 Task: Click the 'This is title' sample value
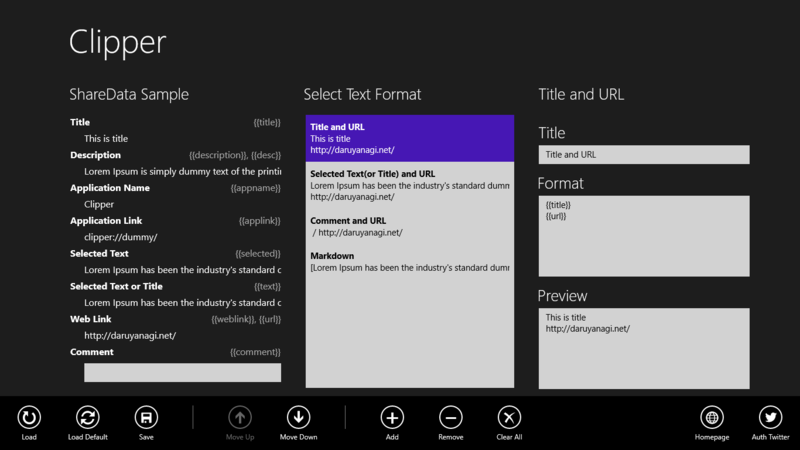[x=106, y=139]
